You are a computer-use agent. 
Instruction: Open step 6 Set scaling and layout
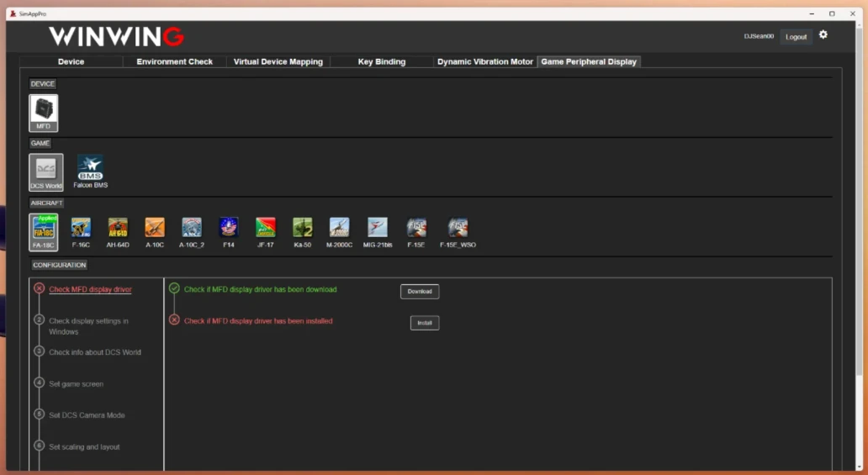[x=84, y=446]
